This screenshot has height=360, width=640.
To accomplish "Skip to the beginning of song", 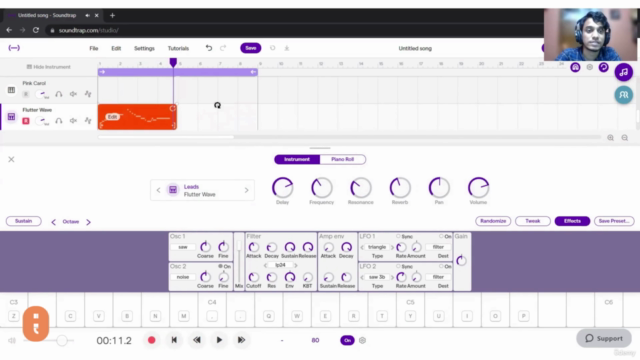I will pyautogui.click(x=174, y=340).
